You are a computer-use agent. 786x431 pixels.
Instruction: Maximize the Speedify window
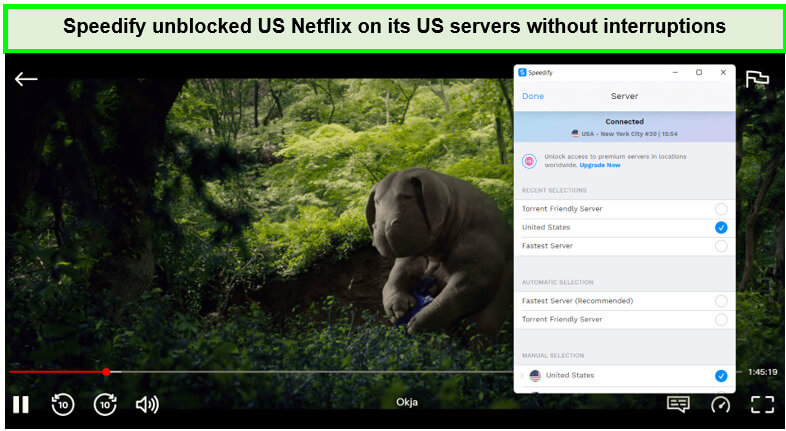699,72
